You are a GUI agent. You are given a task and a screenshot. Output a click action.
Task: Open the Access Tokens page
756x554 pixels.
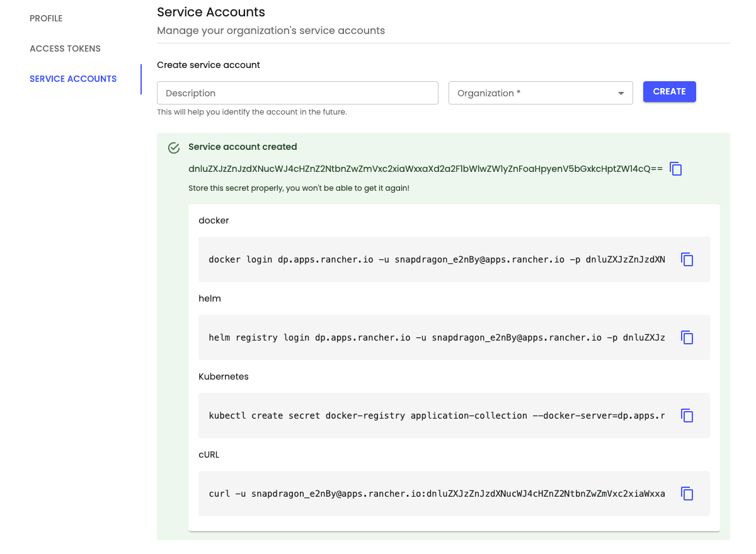pyautogui.click(x=65, y=48)
